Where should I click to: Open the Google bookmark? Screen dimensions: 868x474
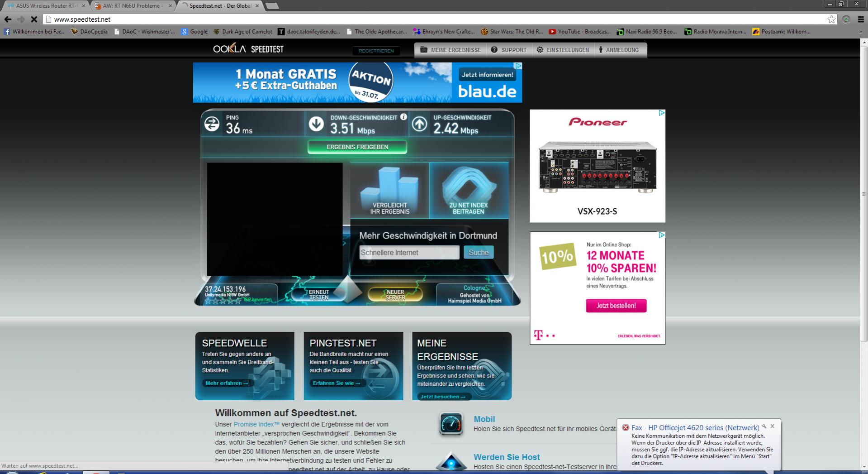[x=194, y=31]
